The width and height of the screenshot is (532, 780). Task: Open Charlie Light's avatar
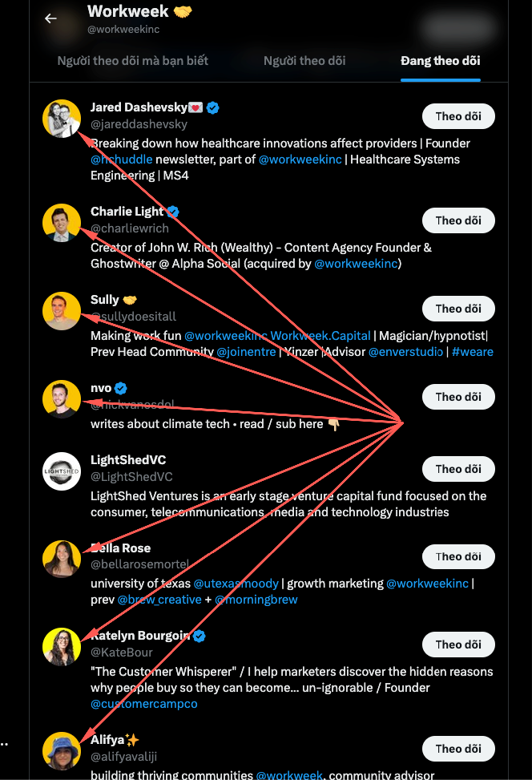click(62, 222)
